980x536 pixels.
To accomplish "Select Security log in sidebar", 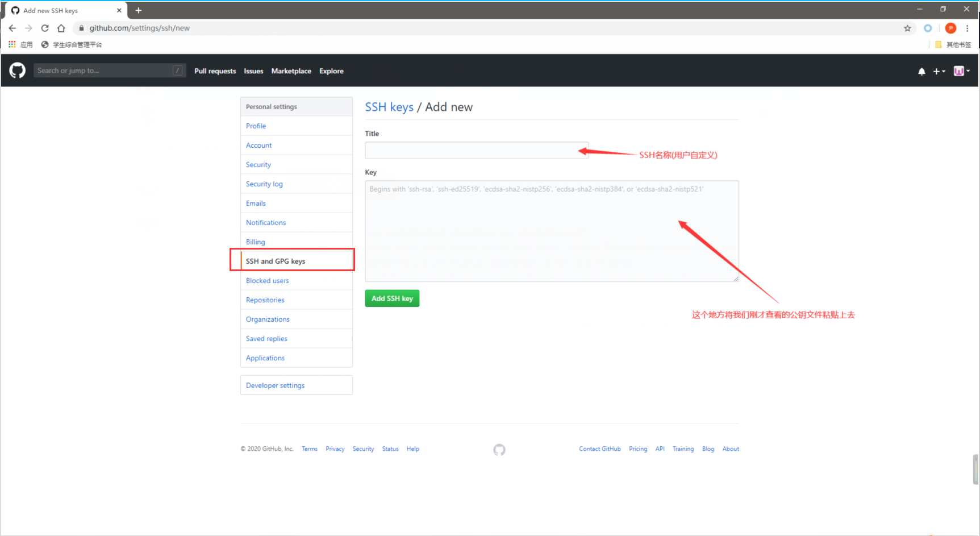I will [x=297, y=184].
